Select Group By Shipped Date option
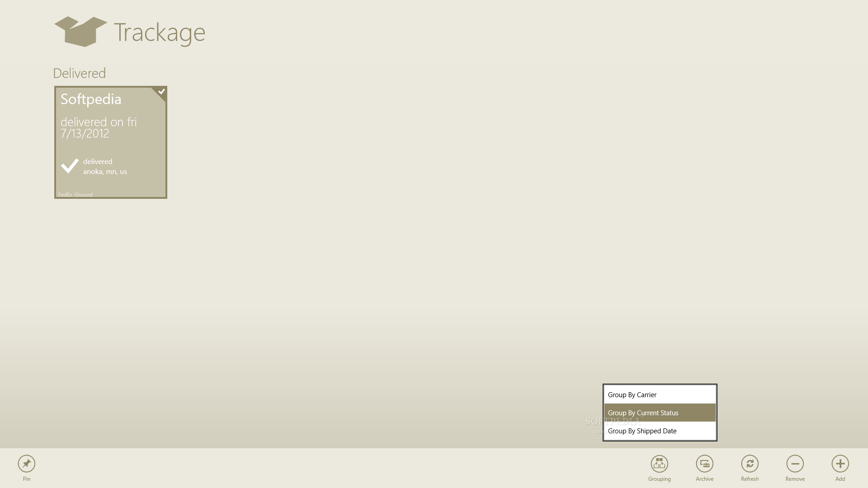The image size is (868, 488). click(x=659, y=430)
